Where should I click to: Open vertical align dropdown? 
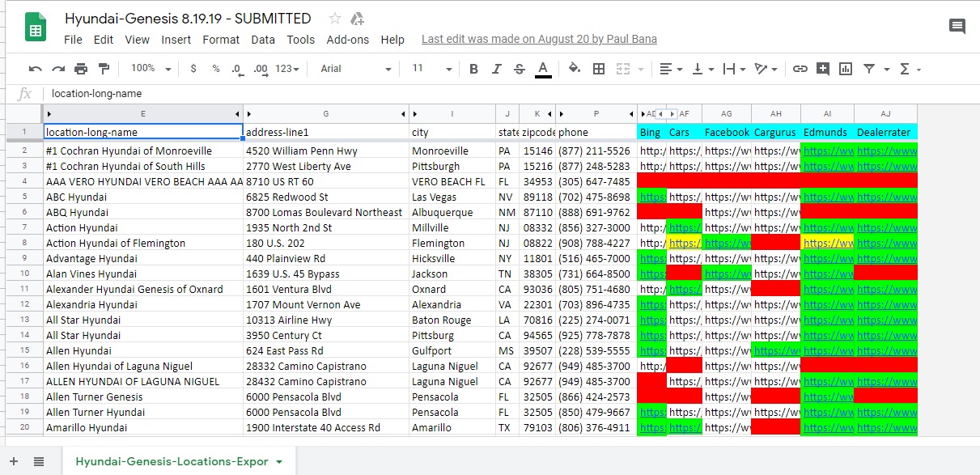click(702, 69)
